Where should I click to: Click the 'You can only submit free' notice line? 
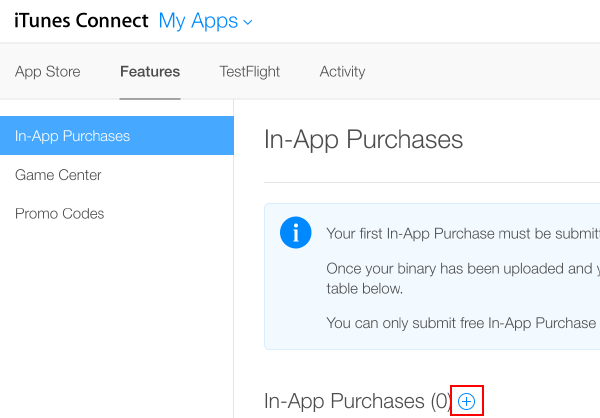coord(460,322)
